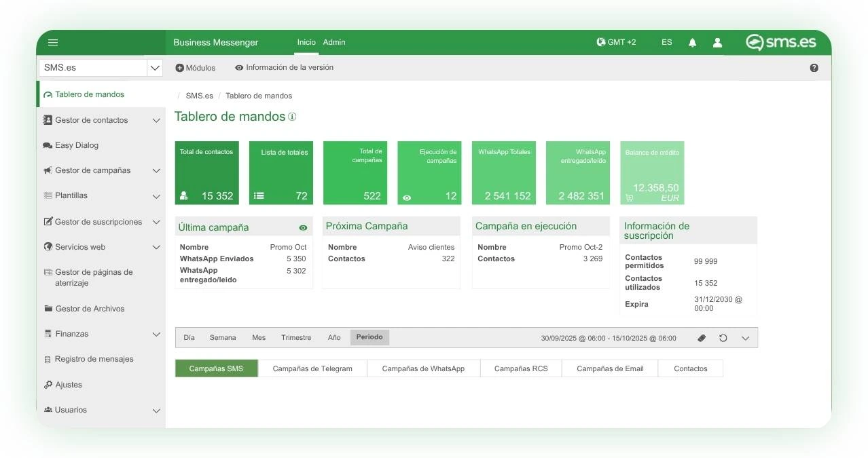
Task: Click the Promo Oct-2 campaign name
Action: (x=581, y=247)
